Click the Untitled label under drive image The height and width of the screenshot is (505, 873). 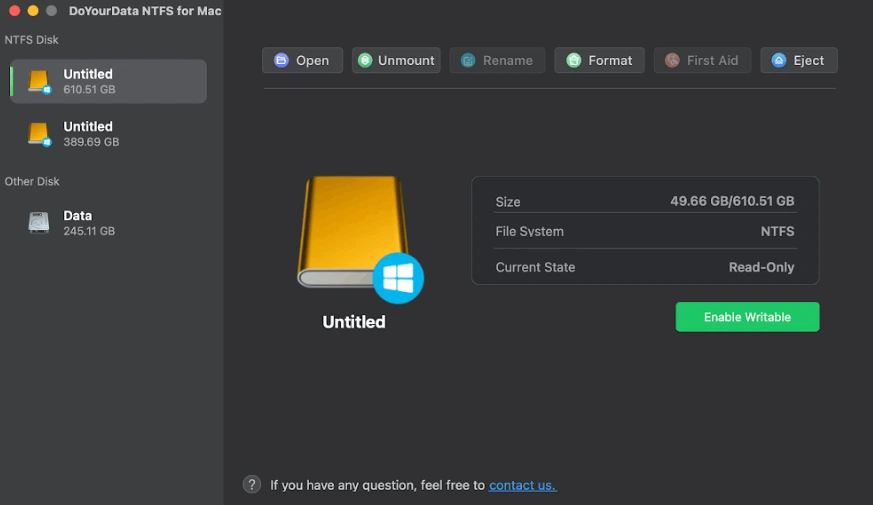(x=354, y=322)
